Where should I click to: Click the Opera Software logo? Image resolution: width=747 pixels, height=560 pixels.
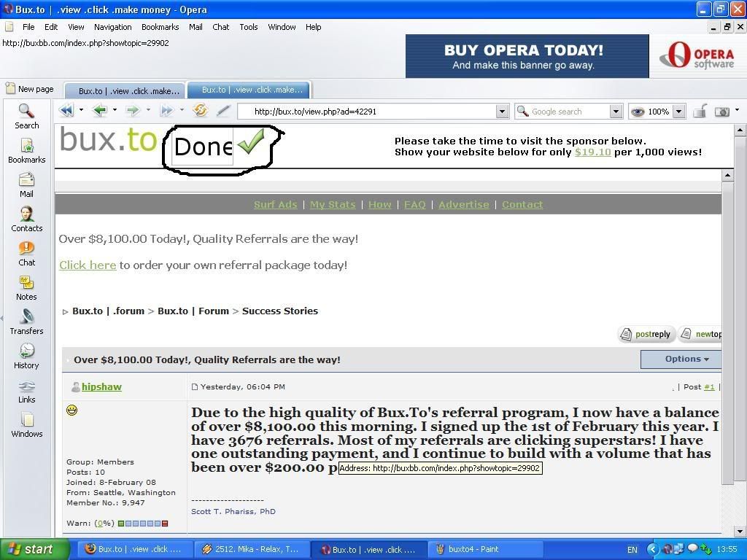697,55
